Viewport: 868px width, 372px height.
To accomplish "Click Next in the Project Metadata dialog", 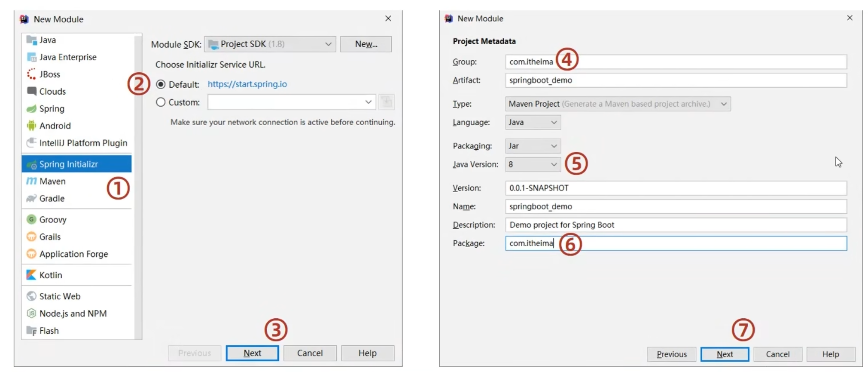I will coord(725,354).
